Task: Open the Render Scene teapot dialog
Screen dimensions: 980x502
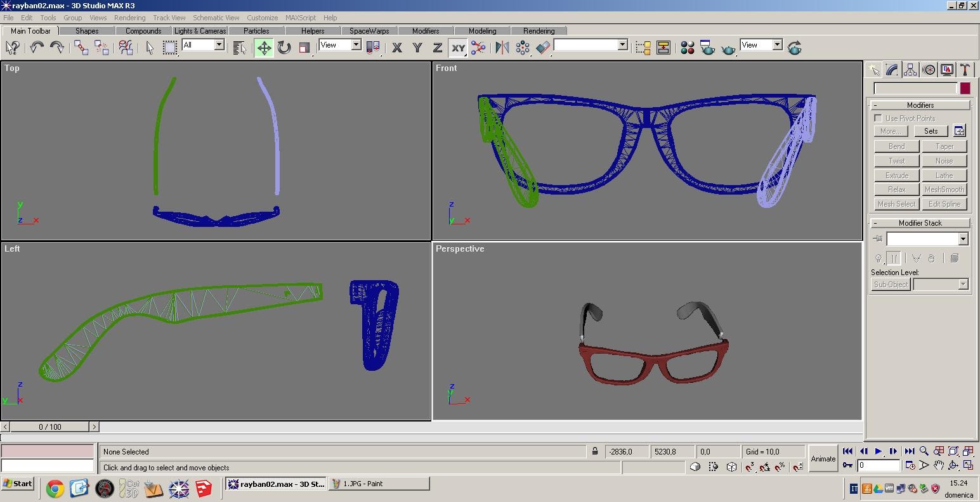Action: pos(708,48)
